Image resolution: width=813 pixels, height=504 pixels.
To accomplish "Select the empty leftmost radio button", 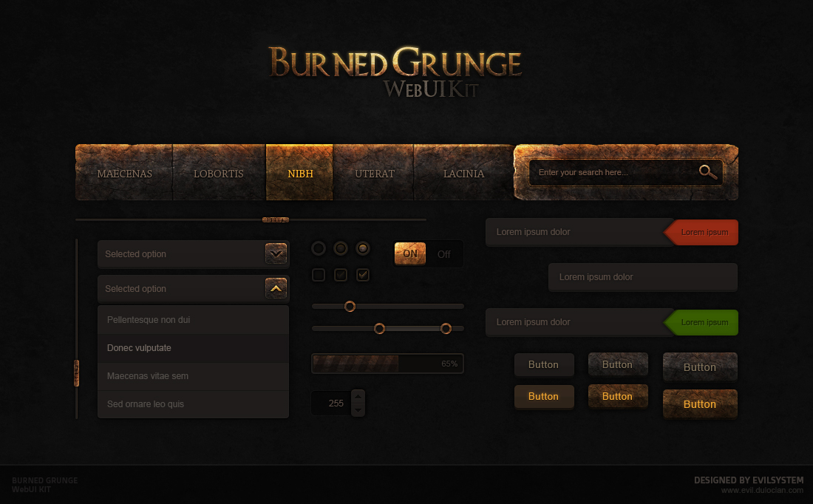I will 319,248.
